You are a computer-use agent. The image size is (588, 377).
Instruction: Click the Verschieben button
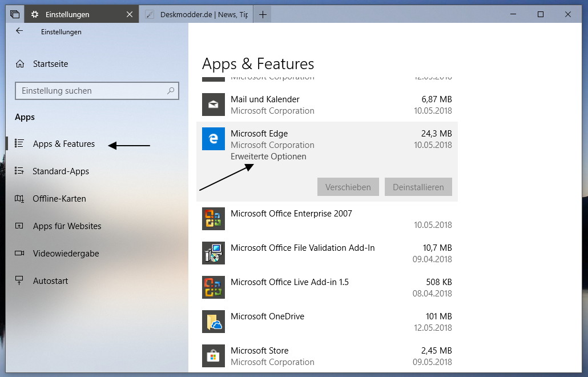click(348, 187)
